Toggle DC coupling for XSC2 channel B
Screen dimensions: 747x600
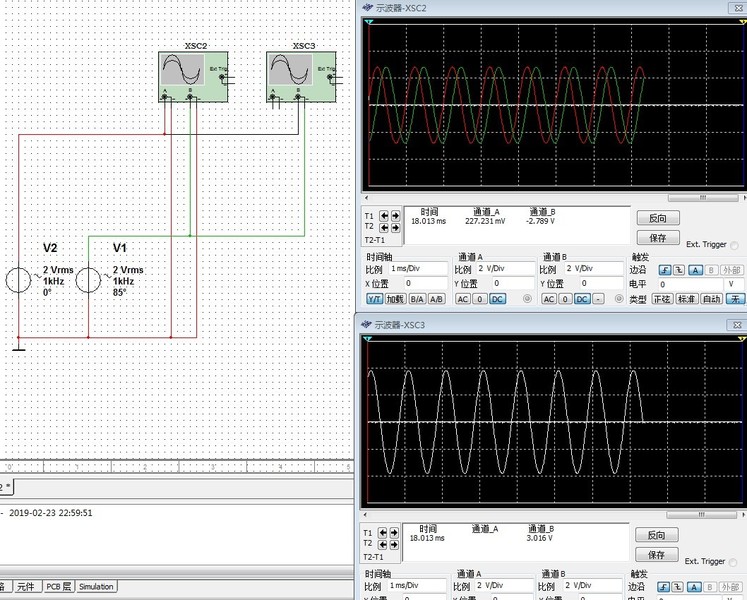click(584, 299)
